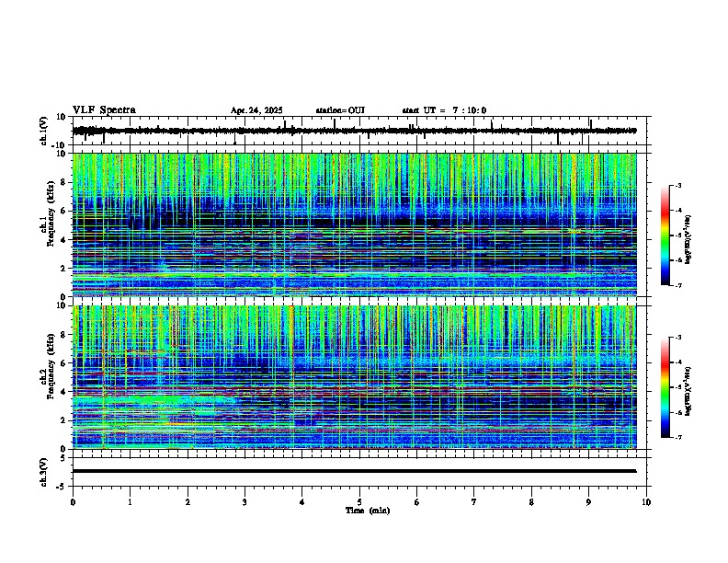728x563 pixels.
Task: Select the log(PSD) label beside ch.2 color bar
Action: pos(688,391)
